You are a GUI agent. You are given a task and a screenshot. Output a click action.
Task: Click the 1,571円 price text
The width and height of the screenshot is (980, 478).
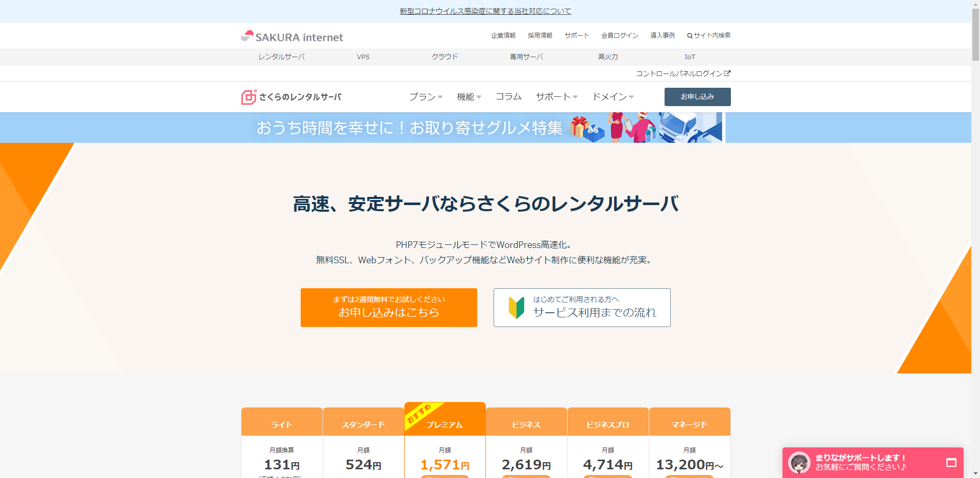pyautogui.click(x=445, y=465)
